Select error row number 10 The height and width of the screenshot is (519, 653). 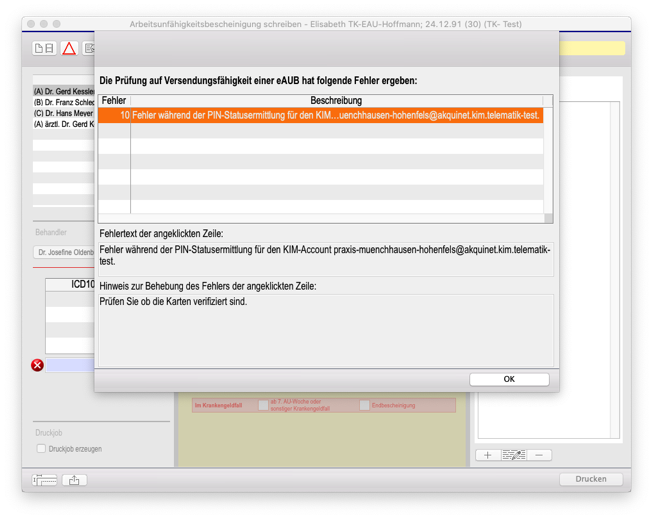[x=320, y=115]
